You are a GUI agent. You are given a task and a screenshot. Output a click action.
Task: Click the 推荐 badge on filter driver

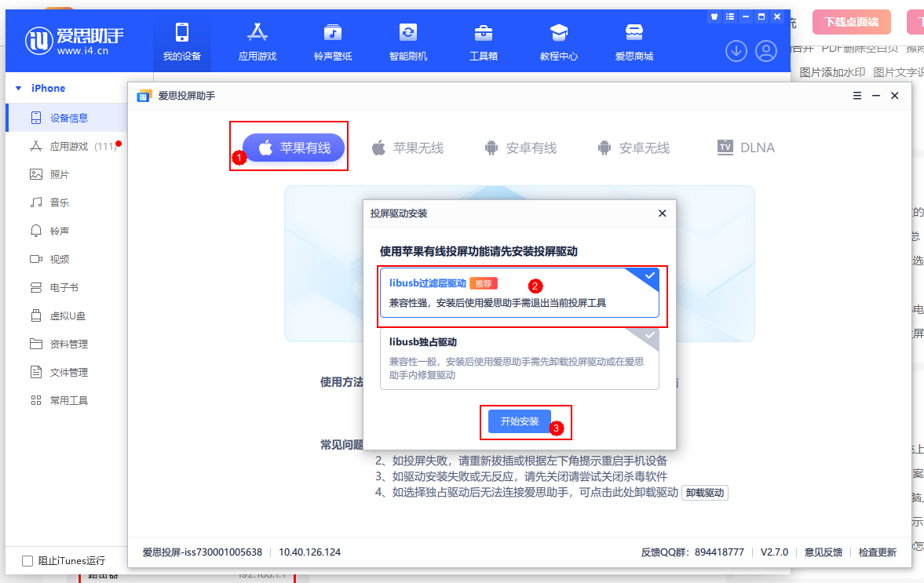click(x=484, y=283)
